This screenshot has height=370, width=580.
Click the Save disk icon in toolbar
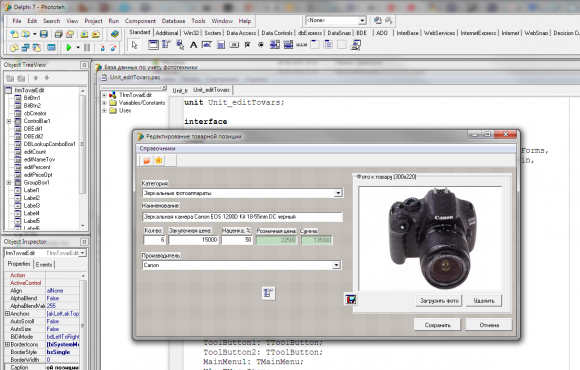pyautogui.click(x=44, y=34)
